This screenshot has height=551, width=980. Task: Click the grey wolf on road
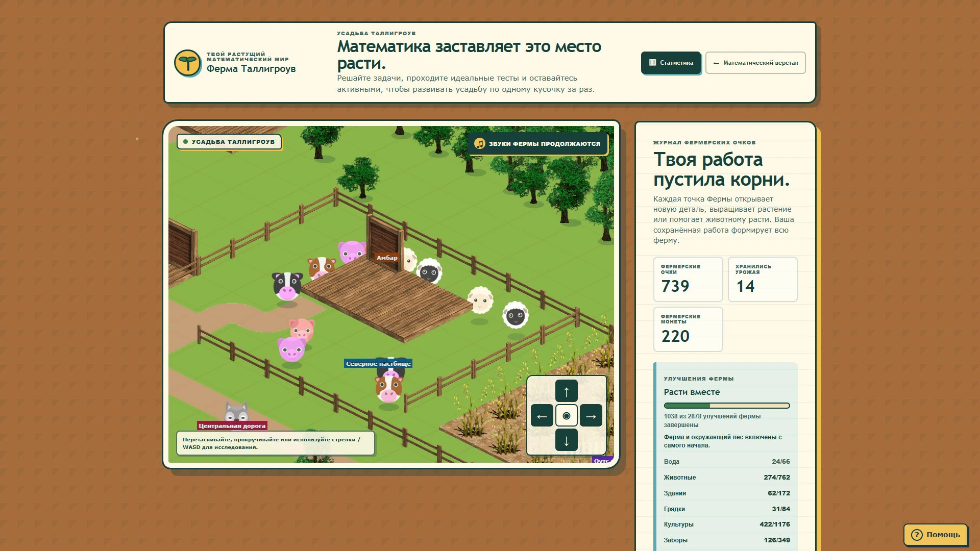(236, 412)
